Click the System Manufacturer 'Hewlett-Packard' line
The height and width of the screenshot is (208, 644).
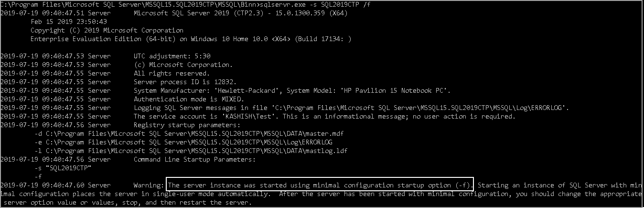coord(292,90)
